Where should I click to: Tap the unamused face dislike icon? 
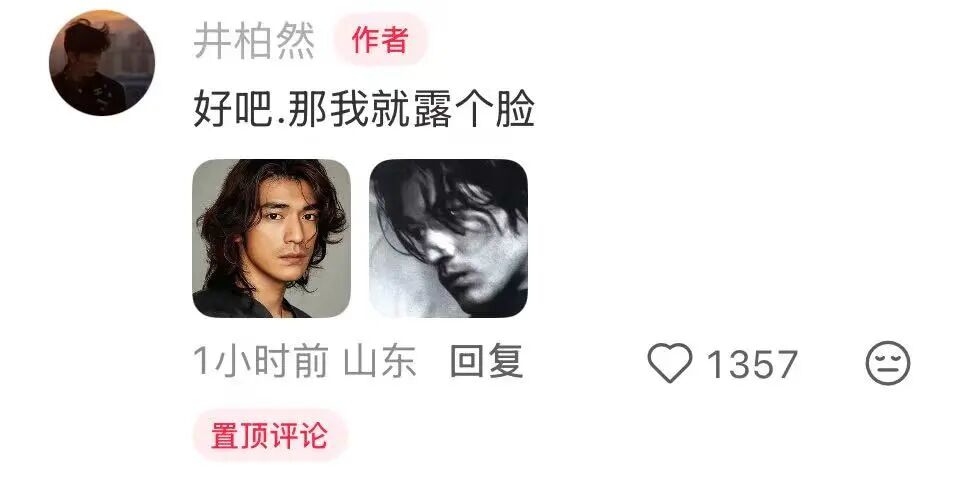888,363
